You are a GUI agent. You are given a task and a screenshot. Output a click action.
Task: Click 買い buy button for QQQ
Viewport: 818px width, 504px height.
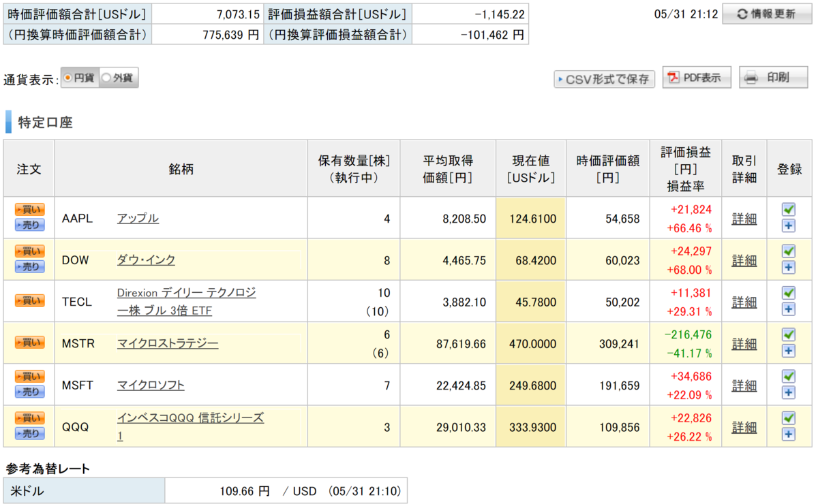pyautogui.click(x=29, y=418)
